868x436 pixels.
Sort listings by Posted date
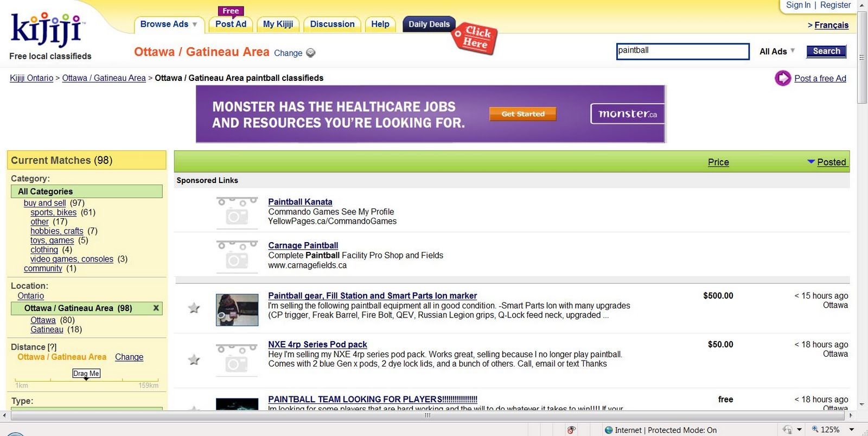(831, 162)
